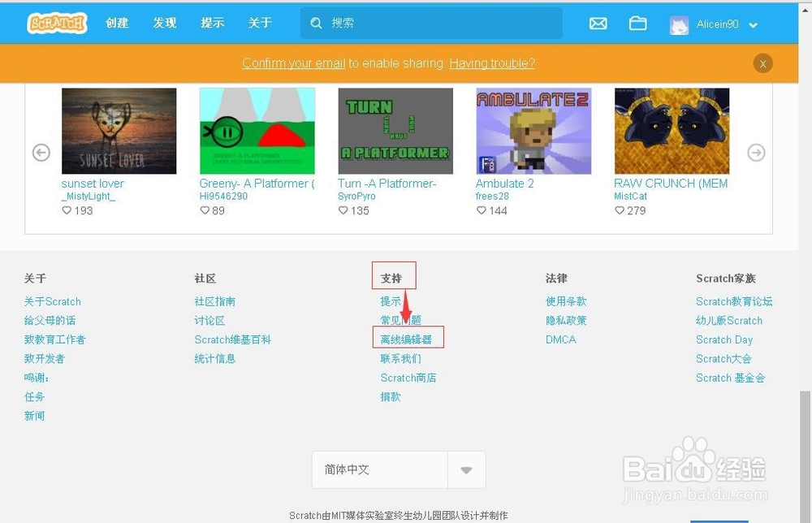The image size is (812, 523).
Task: Open the 关于Scratch footer link
Action: click(x=52, y=301)
